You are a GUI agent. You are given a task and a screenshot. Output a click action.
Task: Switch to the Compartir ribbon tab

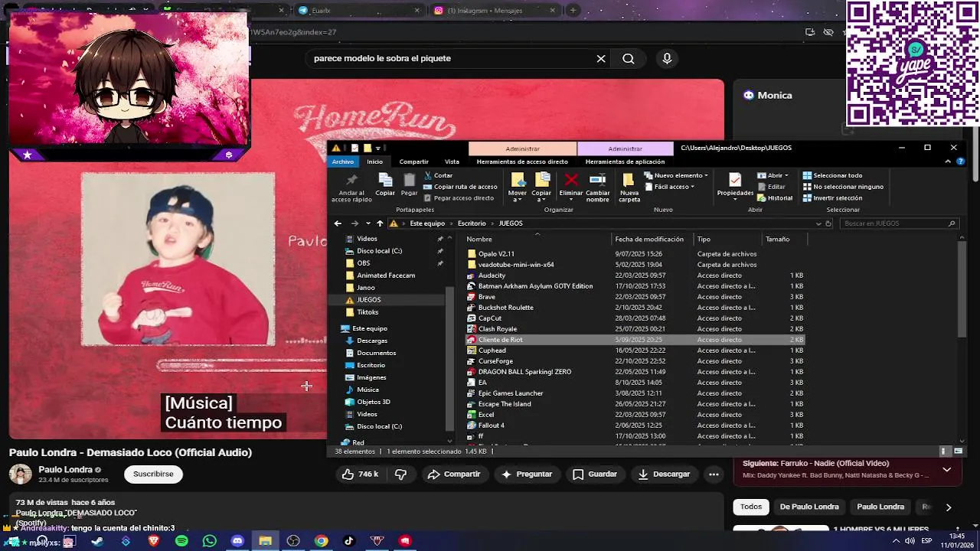pos(414,161)
